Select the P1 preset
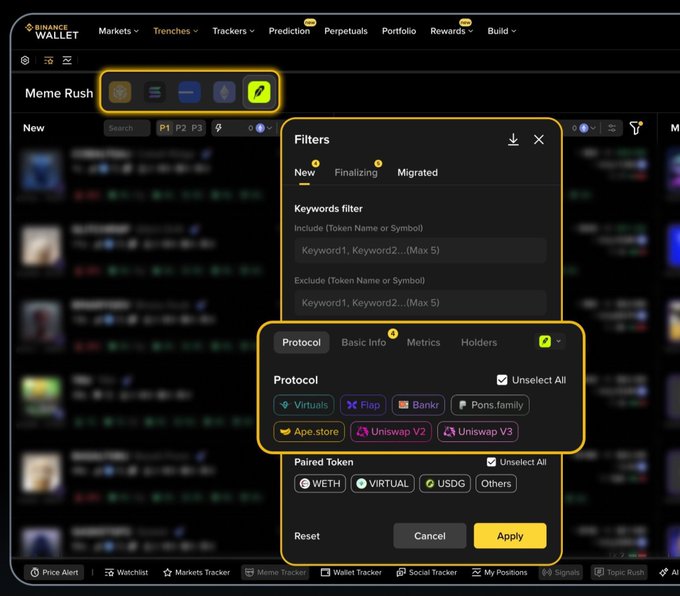The width and height of the screenshot is (680, 596). click(164, 128)
